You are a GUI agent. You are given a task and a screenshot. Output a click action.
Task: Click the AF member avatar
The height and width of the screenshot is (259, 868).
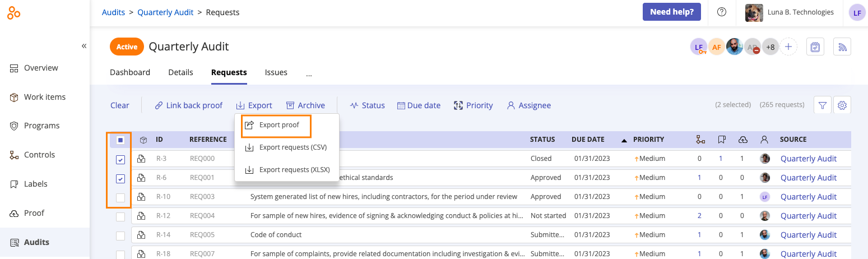[x=716, y=47]
